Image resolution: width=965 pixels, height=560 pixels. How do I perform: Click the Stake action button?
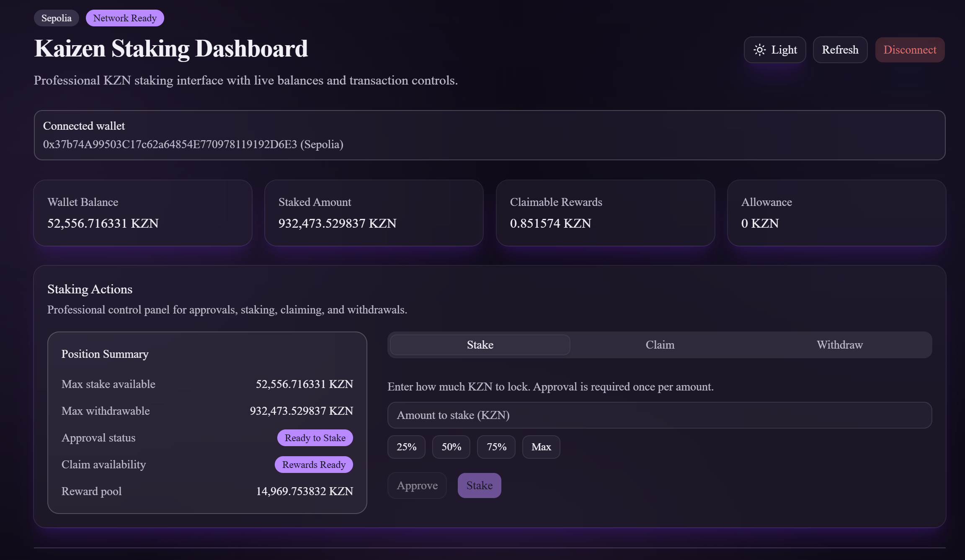pos(479,485)
